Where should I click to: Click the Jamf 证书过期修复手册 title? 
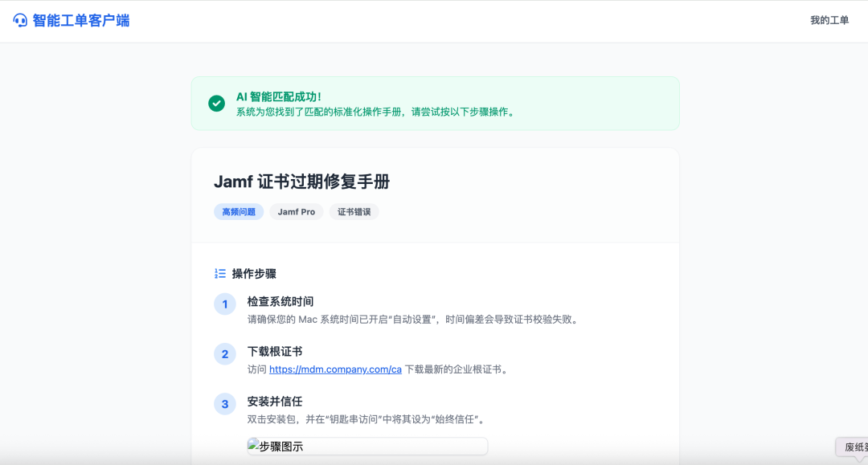pyautogui.click(x=301, y=182)
